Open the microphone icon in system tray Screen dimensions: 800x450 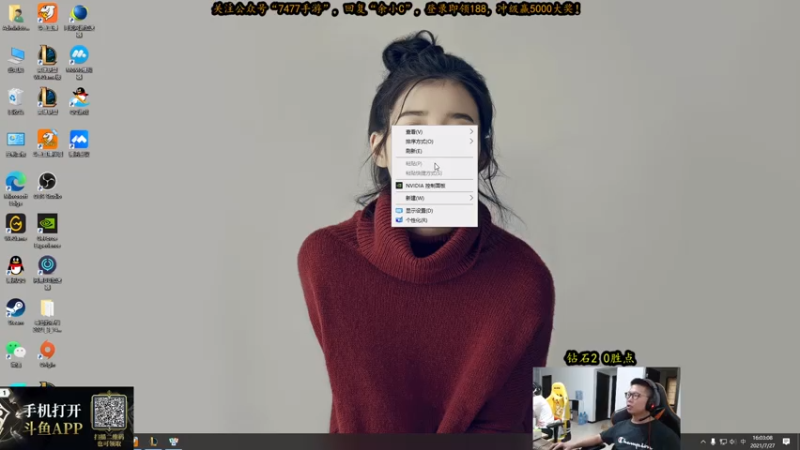coord(713,442)
